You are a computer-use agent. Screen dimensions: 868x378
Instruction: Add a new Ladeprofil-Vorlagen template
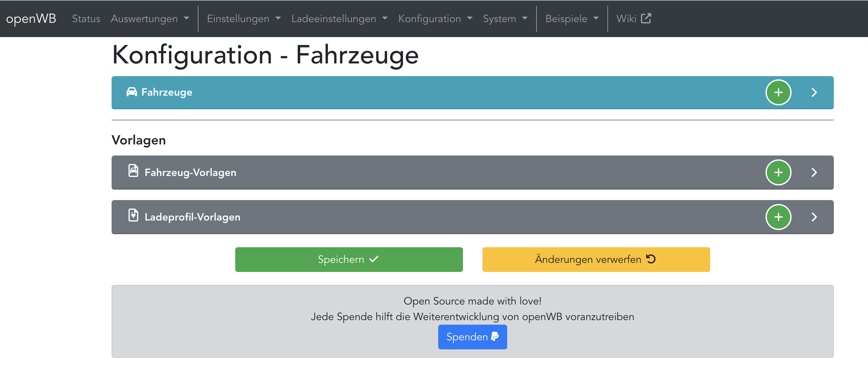coord(778,217)
